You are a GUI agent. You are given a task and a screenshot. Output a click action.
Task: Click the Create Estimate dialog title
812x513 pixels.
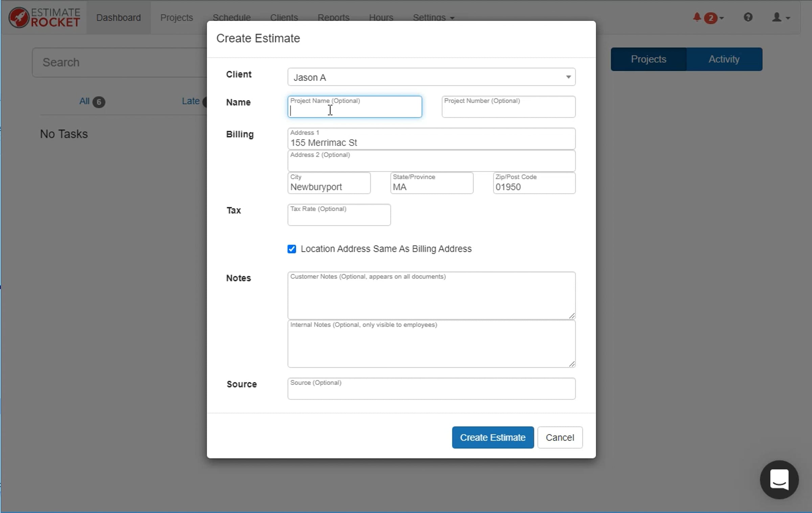coord(258,38)
